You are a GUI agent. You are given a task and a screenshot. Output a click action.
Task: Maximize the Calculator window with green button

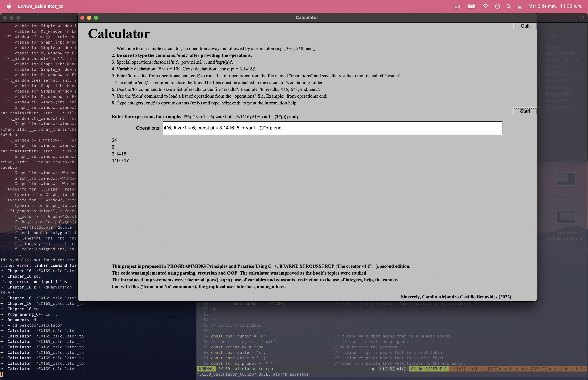pos(96,18)
